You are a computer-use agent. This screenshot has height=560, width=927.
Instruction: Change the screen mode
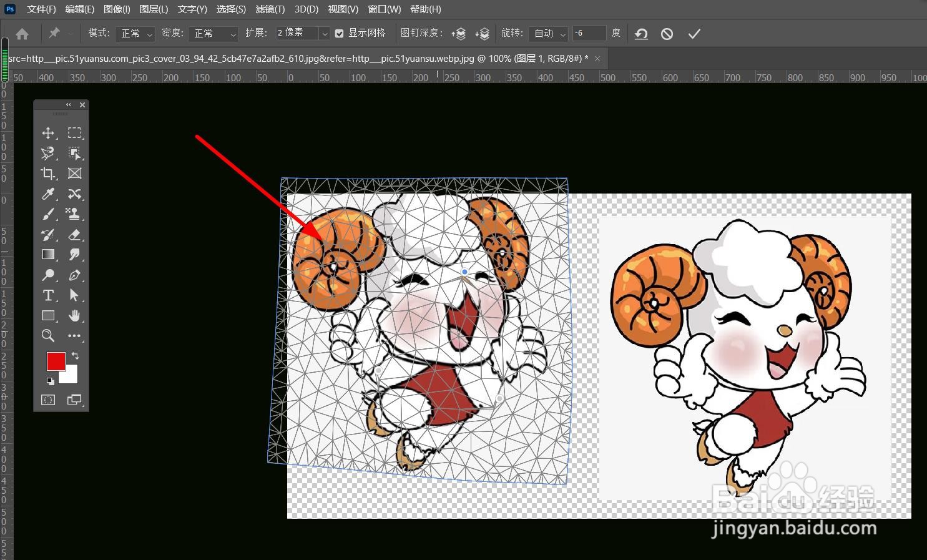74,400
